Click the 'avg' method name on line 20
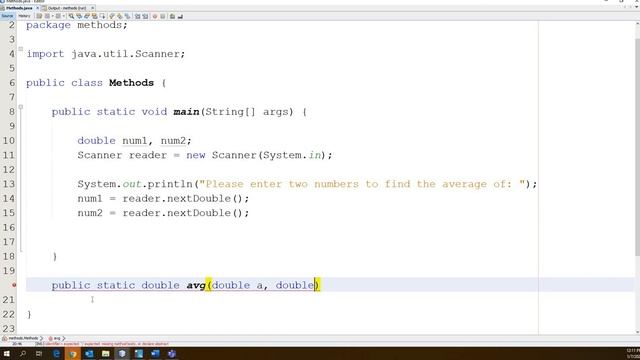 tap(196, 285)
